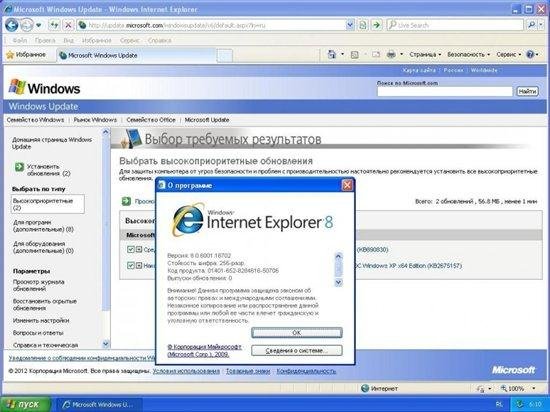Click scroll up arrow in О программе dialog
Viewport: 550px width, 412px height.
338,256
